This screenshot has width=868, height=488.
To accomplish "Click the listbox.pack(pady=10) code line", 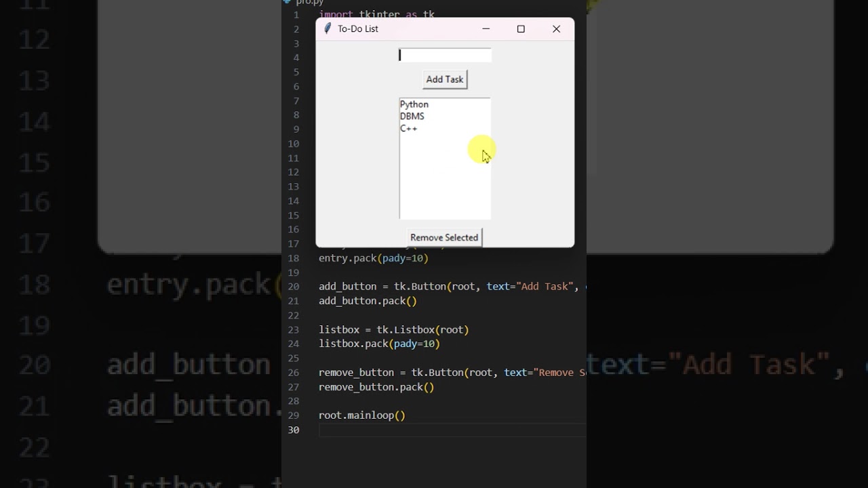I will pyautogui.click(x=380, y=344).
